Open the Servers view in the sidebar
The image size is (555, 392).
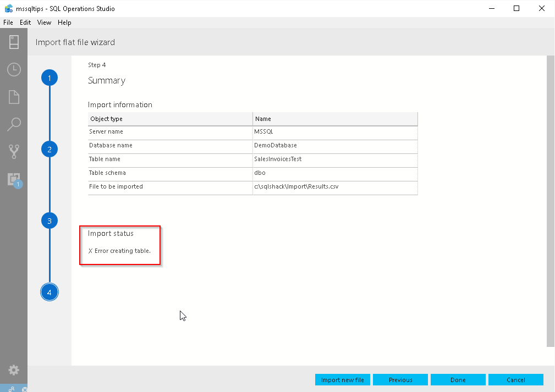click(x=14, y=42)
